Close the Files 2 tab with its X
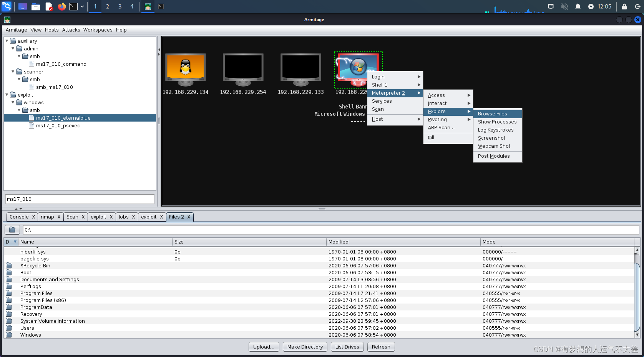644x357 pixels. 189,217
